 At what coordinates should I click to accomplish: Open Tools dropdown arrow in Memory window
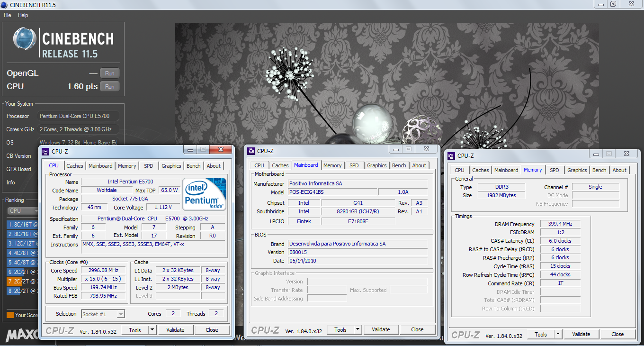(x=558, y=334)
